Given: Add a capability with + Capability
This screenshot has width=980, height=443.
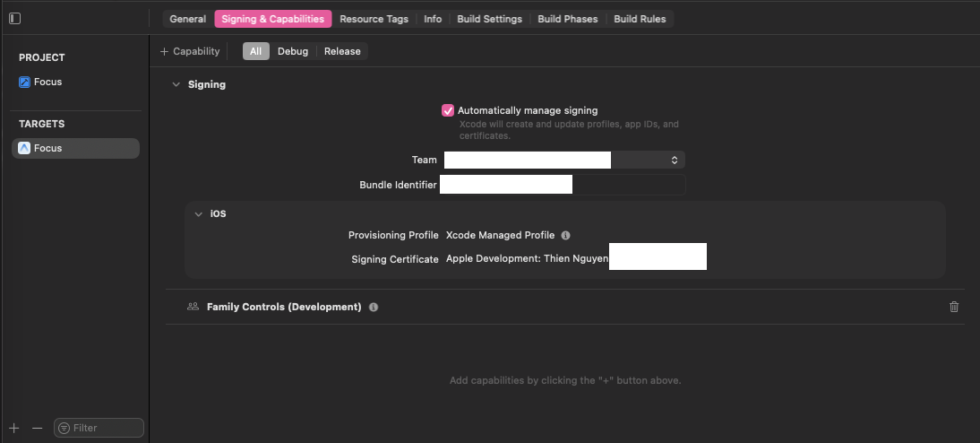Looking at the screenshot, I should (x=190, y=51).
